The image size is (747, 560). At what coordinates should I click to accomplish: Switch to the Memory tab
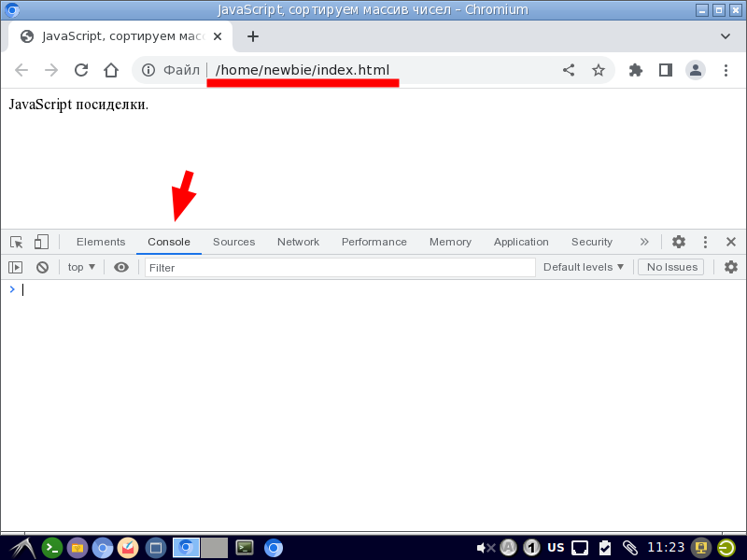[x=450, y=242]
